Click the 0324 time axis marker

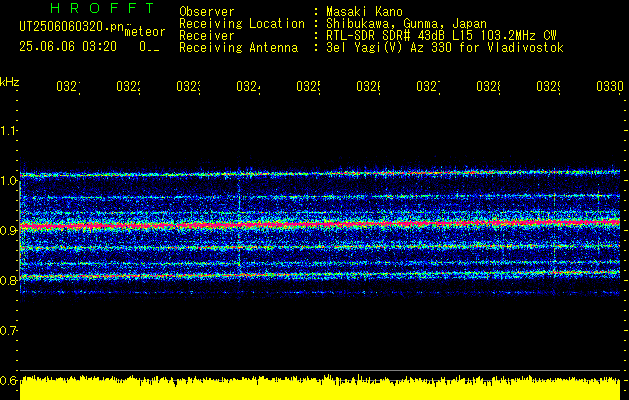tap(248, 86)
